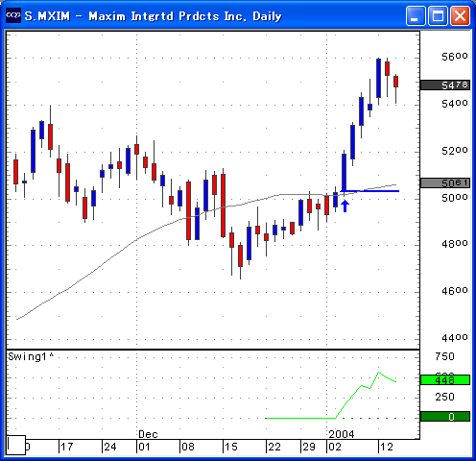Click the 2004 year label on the time axis
Viewport: 476px width, 461px height.
point(342,434)
